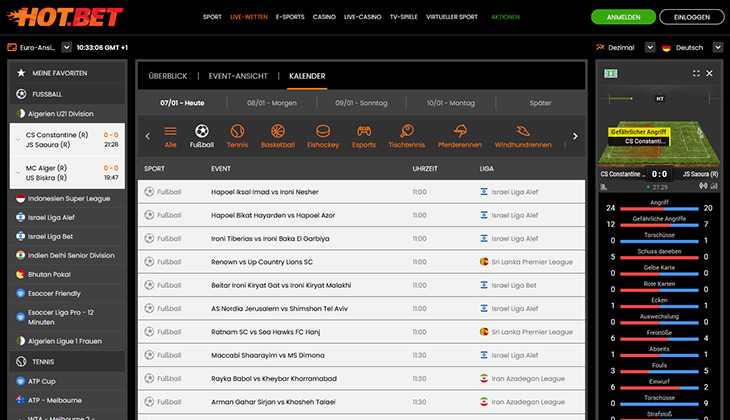Screen dimensions: 730x420
Task: Open the E-Sports menu item
Action: coord(290,17)
